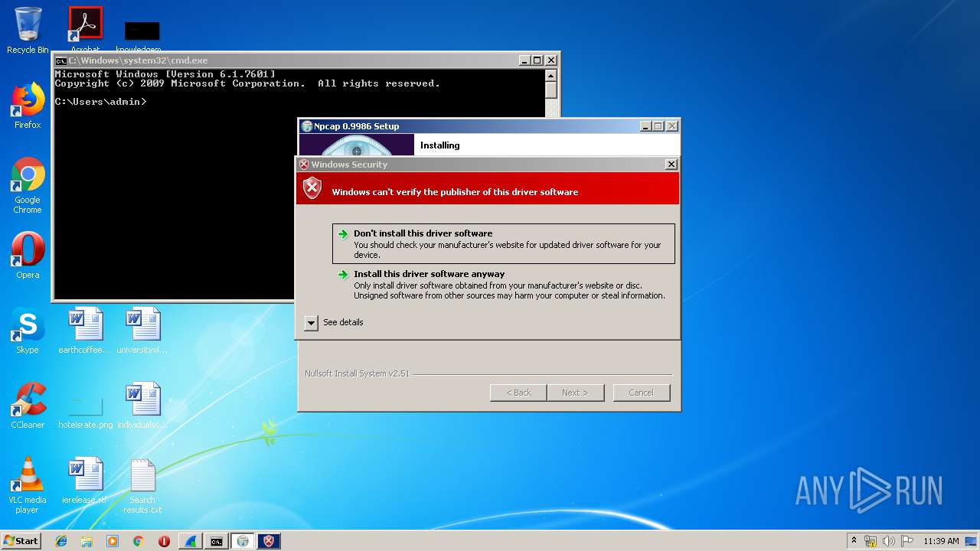Image resolution: width=980 pixels, height=551 pixels.
Task: Open CCleaner desktop shortcut
Action: (x=28, y=406)
